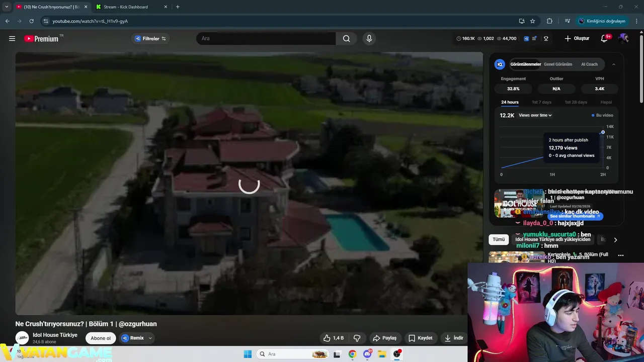Download the video with İndir

click(x=453, y=338)
